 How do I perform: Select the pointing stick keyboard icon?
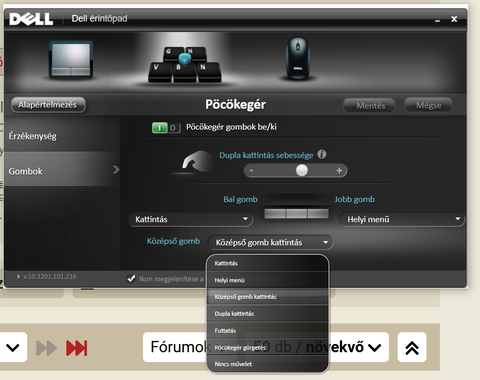pos(185,64)
